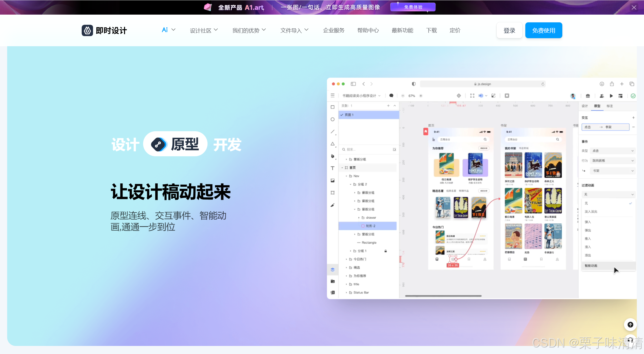Select 智能动画 from transition list
The height and width of the screenshot is (354, 644).
point(591,266)
